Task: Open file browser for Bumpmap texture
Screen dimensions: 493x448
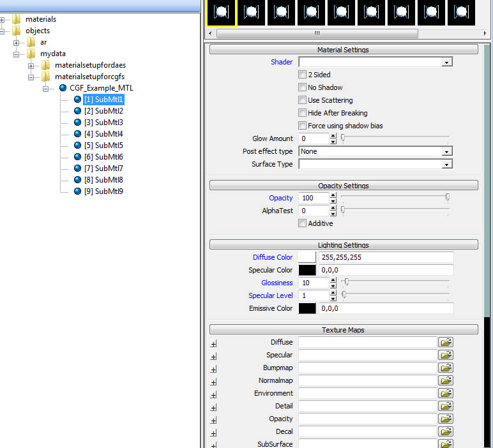Action: point(446,368)
